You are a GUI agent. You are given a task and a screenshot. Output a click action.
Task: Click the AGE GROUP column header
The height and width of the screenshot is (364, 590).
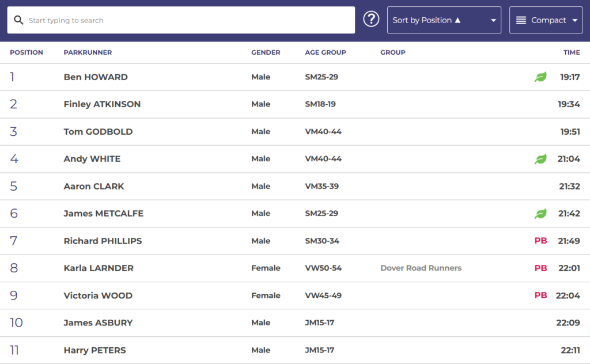(326, 52)
